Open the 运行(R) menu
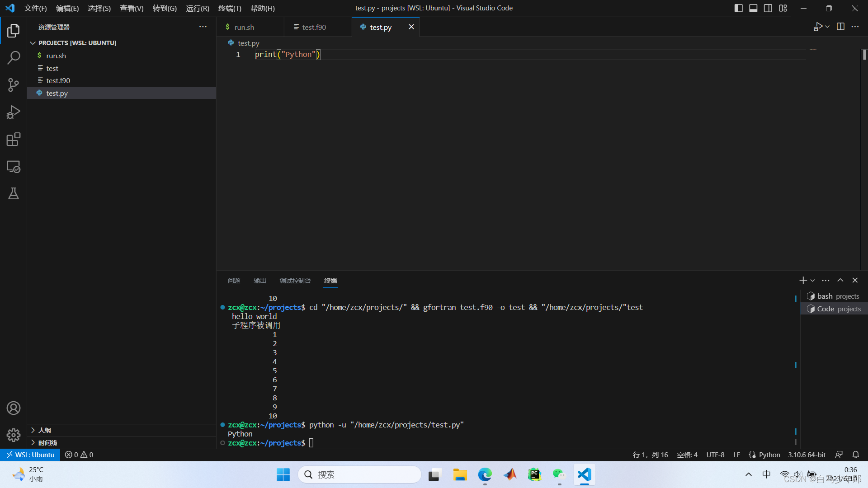This screenshot has height=488, width=868. coord(198,8)
